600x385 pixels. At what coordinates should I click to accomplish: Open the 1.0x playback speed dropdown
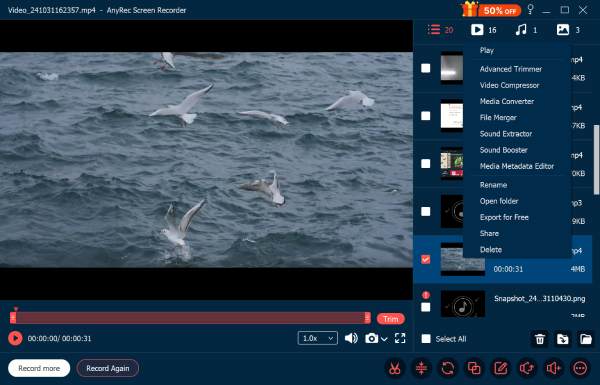click(x=318, y=338)
